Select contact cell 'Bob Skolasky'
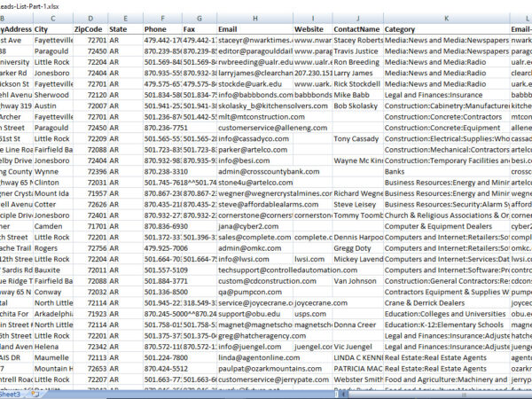Screen dimensions: 532x399 click(x=358, y=106)
